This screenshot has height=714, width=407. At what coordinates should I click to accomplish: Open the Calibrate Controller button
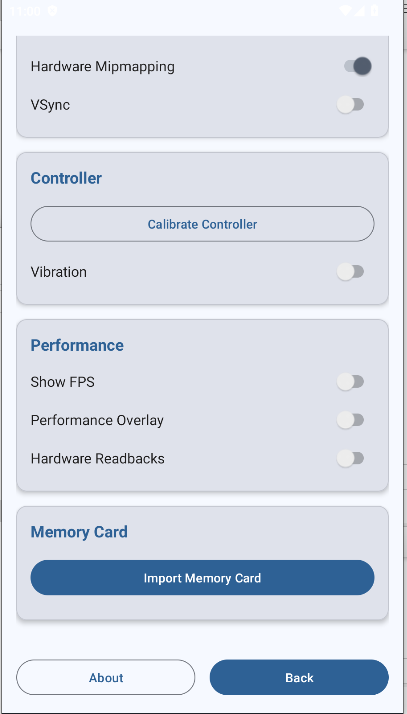(203, 224)
